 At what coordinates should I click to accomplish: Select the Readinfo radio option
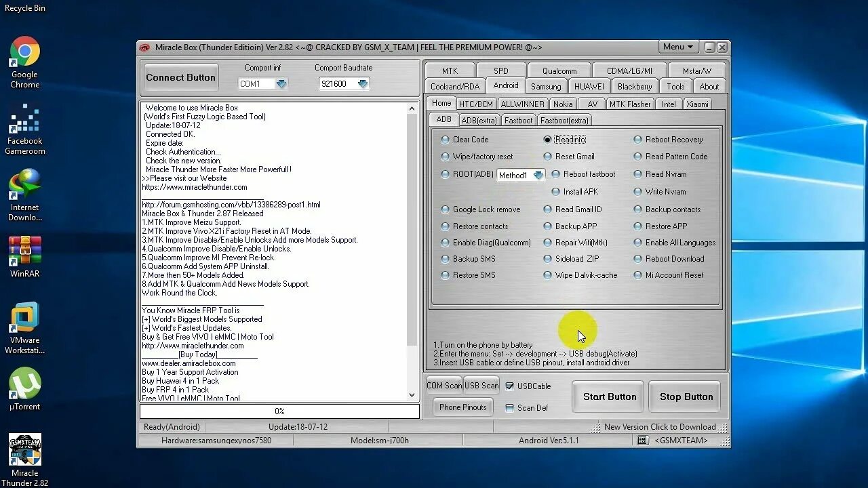tap(565, 140)
